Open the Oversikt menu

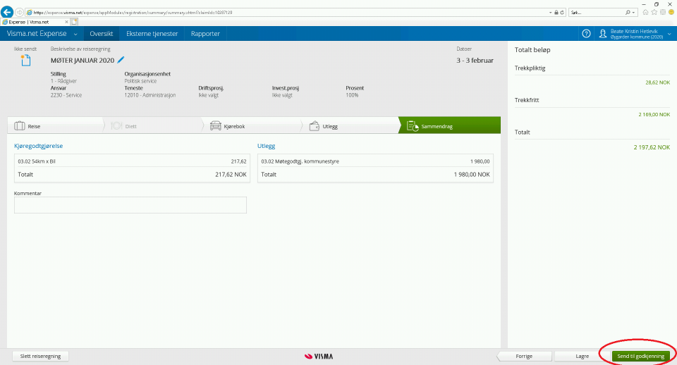click(101, 34)
